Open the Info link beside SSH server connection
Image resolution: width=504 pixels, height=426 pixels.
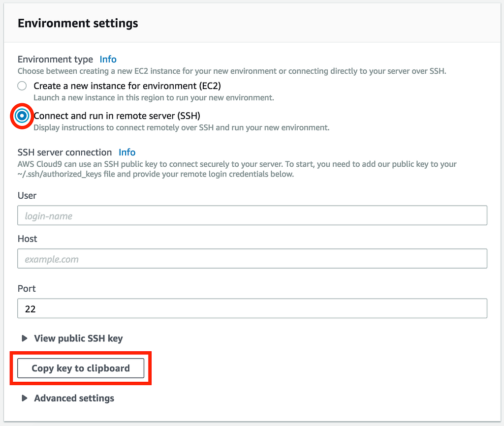pos(127,152)
